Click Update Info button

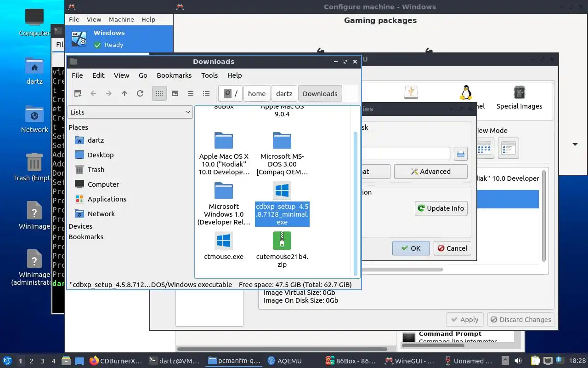441,208
